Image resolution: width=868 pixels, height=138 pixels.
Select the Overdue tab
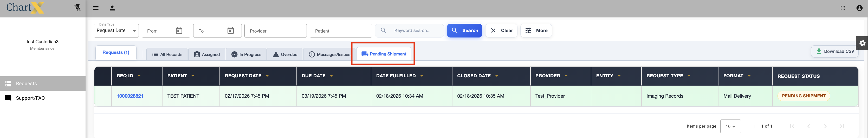[x=285, y=54]
